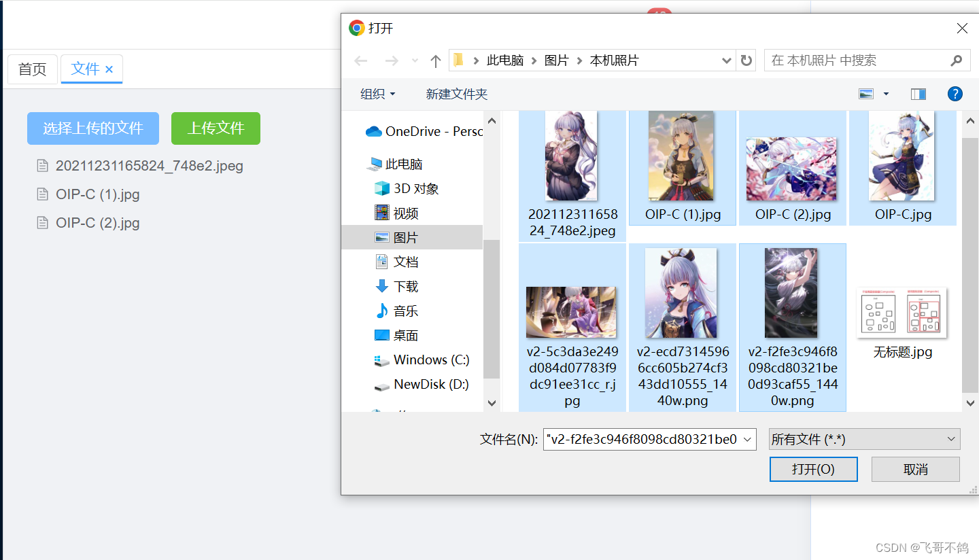
Task: Select thumbnail OIP-C.jpg
Action: click(903, 168)
